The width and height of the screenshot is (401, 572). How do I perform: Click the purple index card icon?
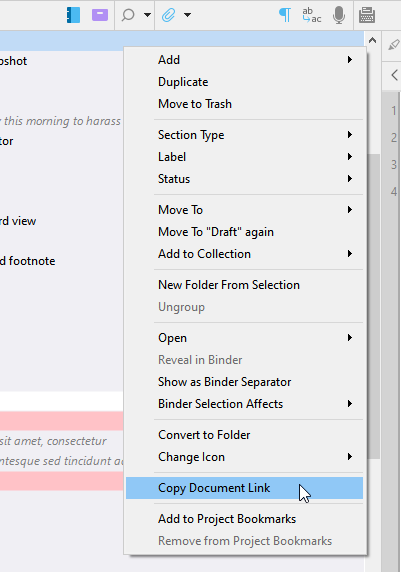point(100,15)
